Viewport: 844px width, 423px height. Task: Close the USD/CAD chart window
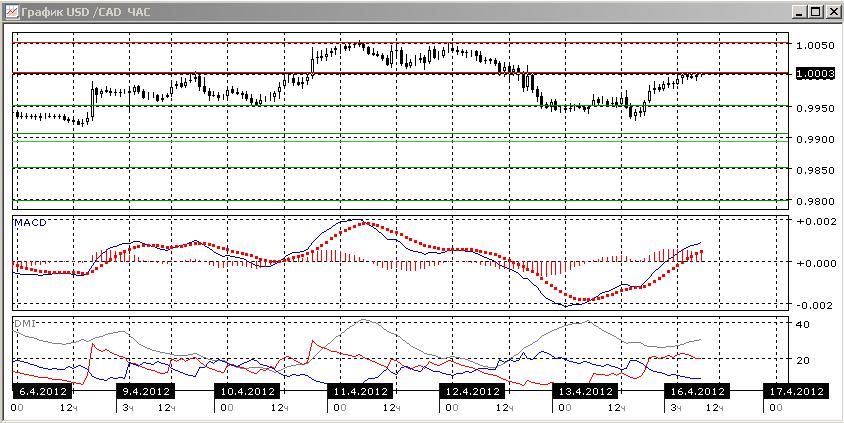pyautogui.click(x=832, y=11)
